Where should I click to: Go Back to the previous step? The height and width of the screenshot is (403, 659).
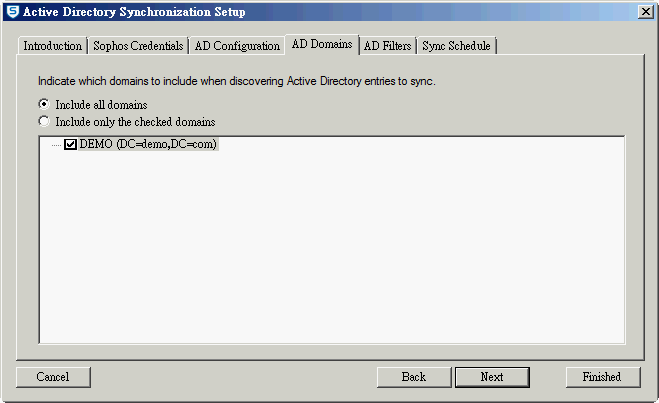[414, 377]
